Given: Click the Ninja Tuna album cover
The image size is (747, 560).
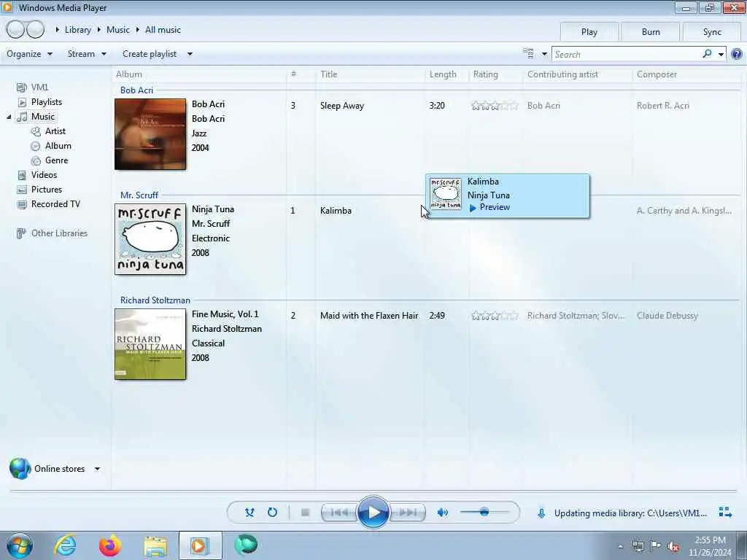Looking at the screenshot, I should [150, 239].
